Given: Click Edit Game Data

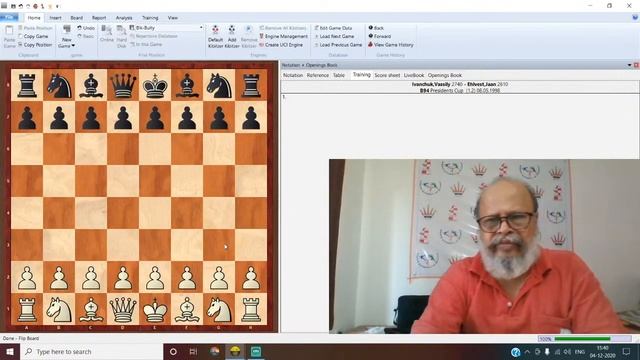Looking at the screenshot, I should click(333, 28).
